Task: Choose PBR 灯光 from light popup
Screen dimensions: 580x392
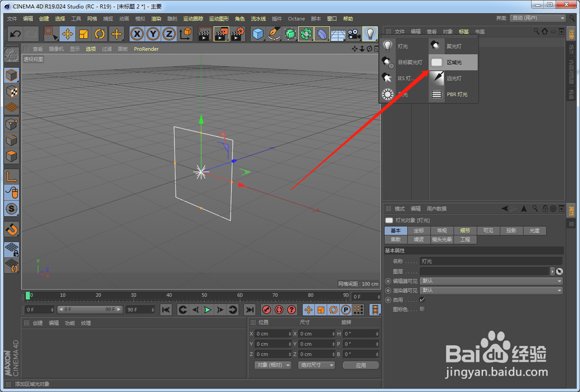Action: tap(453, 94)
